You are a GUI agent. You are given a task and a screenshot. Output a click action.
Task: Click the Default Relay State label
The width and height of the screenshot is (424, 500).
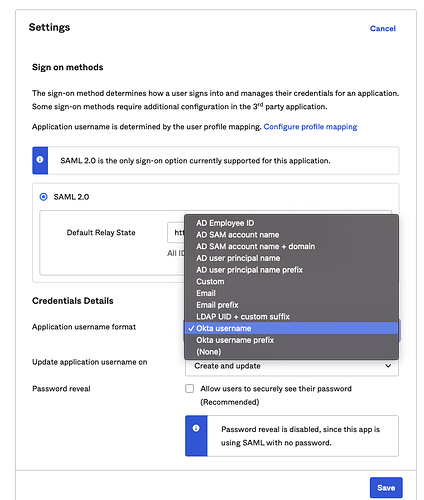pos(101,233)
